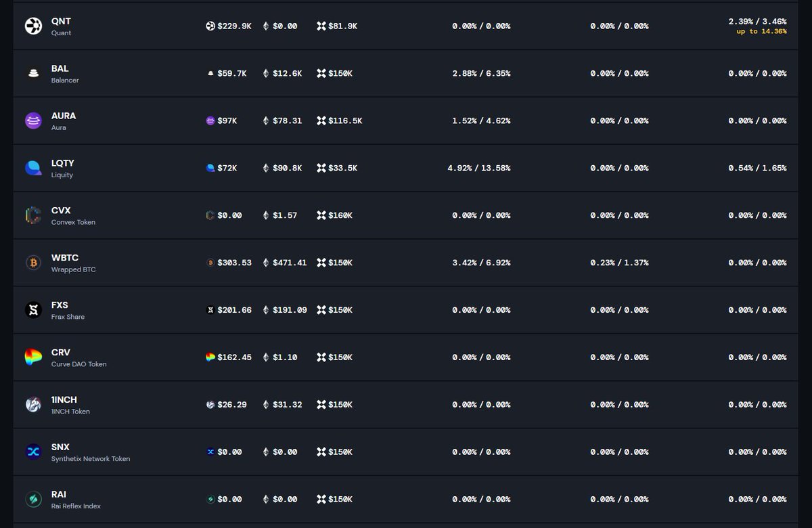812x528 pixels.
Task: Click the Aura token logo
Action: pyautogui.click(x=33, y=121)
